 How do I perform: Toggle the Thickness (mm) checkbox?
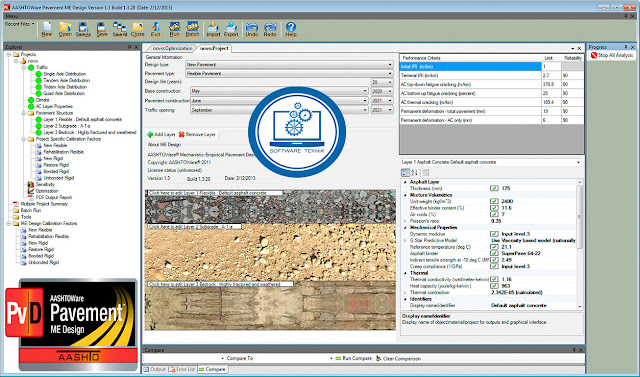pyautogui.click(x=494, y=188)
